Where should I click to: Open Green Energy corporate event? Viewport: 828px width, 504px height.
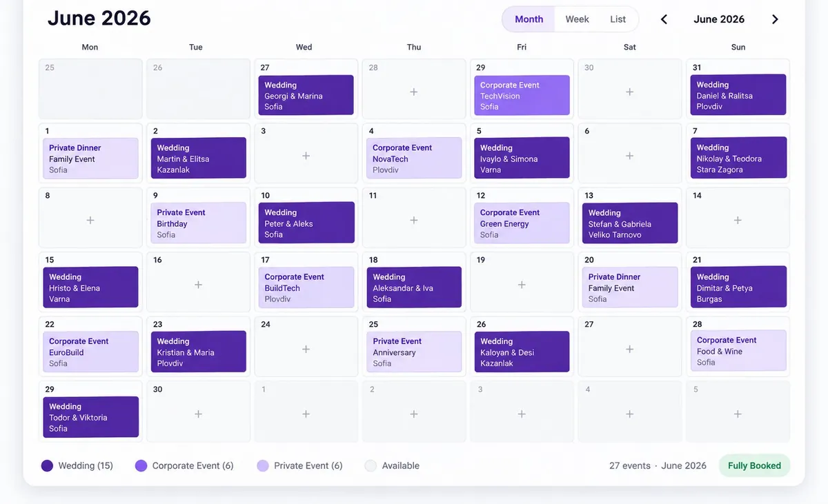tap(522, 223)
